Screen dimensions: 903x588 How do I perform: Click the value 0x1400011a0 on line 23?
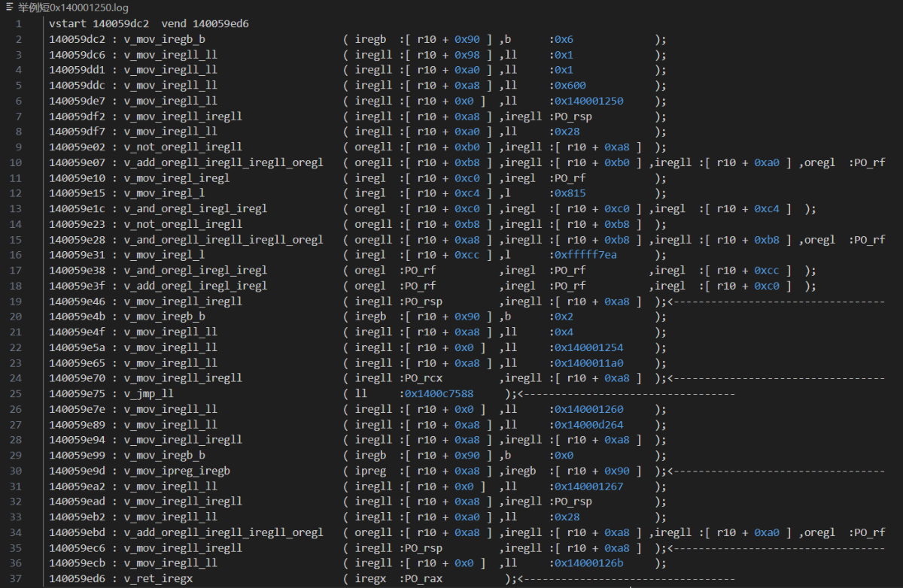tap(588, 362)
